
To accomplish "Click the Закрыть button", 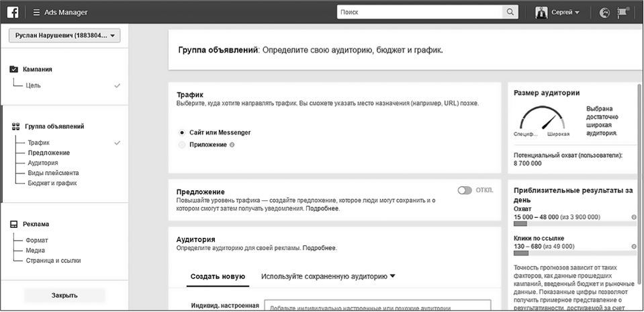I will pyautogui.click(x=64, y=295).
